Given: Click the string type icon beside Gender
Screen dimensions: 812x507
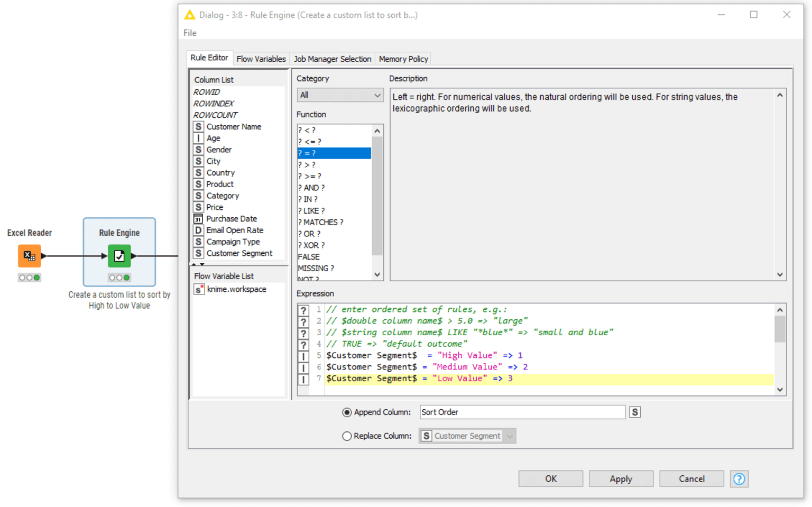Looking at the screenshot, I should [198, 150].
